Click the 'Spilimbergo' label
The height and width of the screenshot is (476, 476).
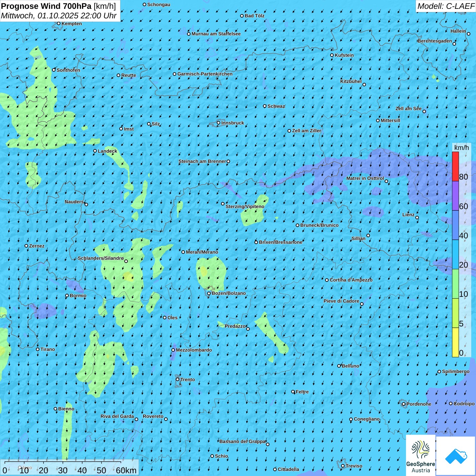pyautogui.click(x=456, y=371)
